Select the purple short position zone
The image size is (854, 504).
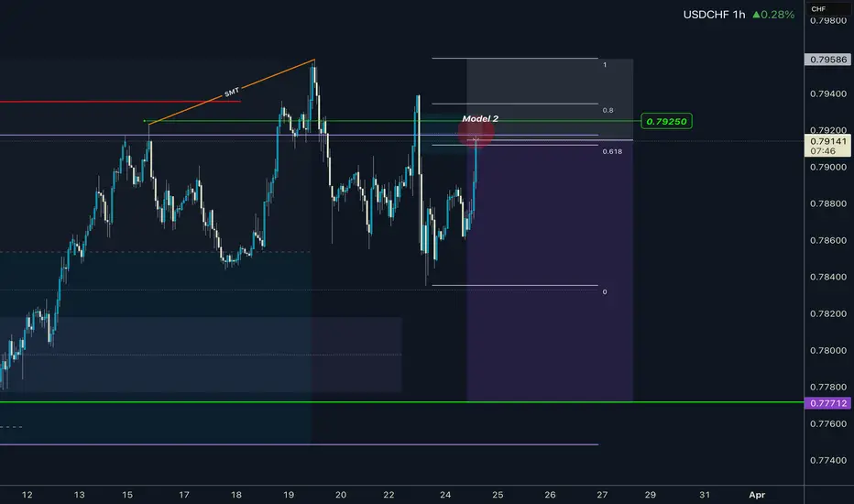coord(550,271)
